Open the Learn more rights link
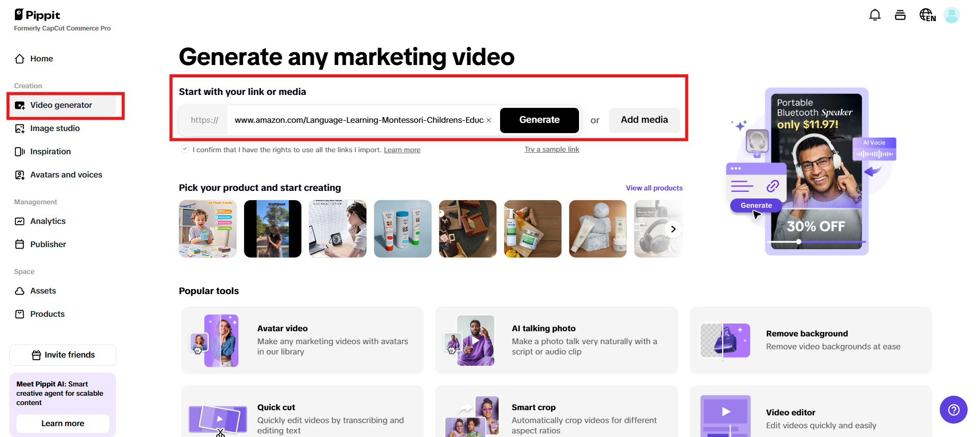This screenshot has height=437, width=980. (x=402, y=150)
